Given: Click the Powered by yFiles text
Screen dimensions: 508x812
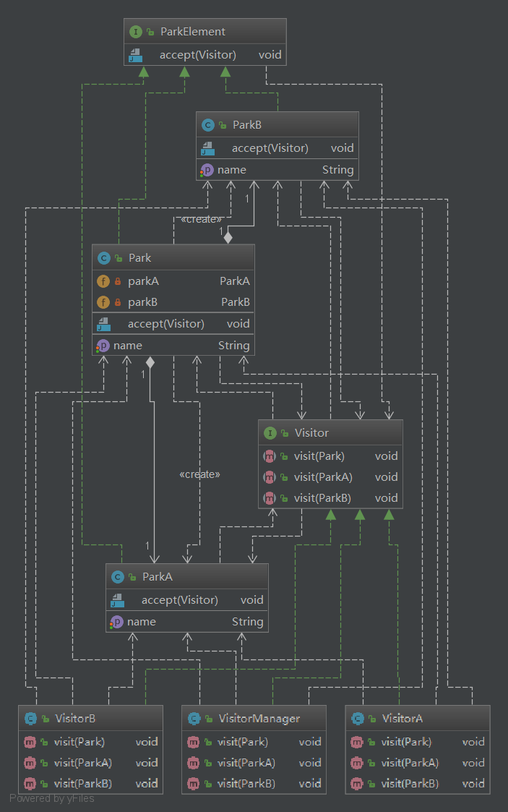Looking at the screenshot, I should (52, 798).
